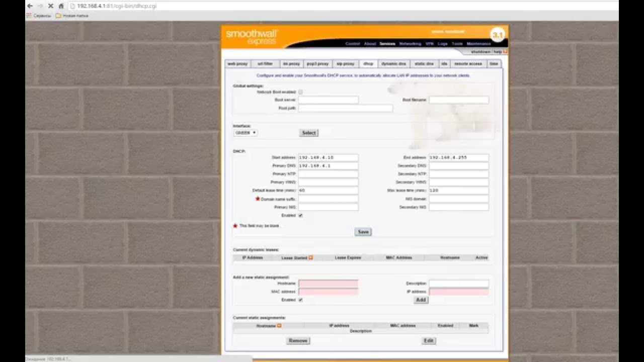The height and width of the screenshot is (362, 644).
Task: Switch to the time tab
Action: pyautogui.click(x=494, y=64)
